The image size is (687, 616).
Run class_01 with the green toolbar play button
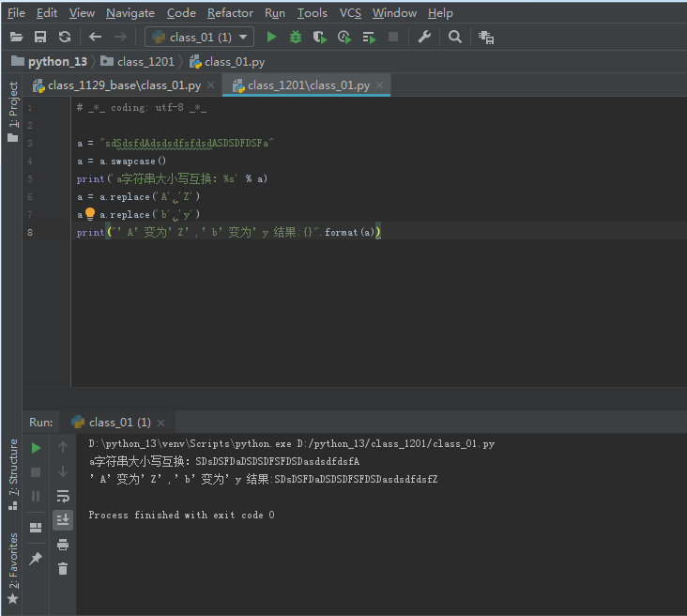tap(272, 37)
